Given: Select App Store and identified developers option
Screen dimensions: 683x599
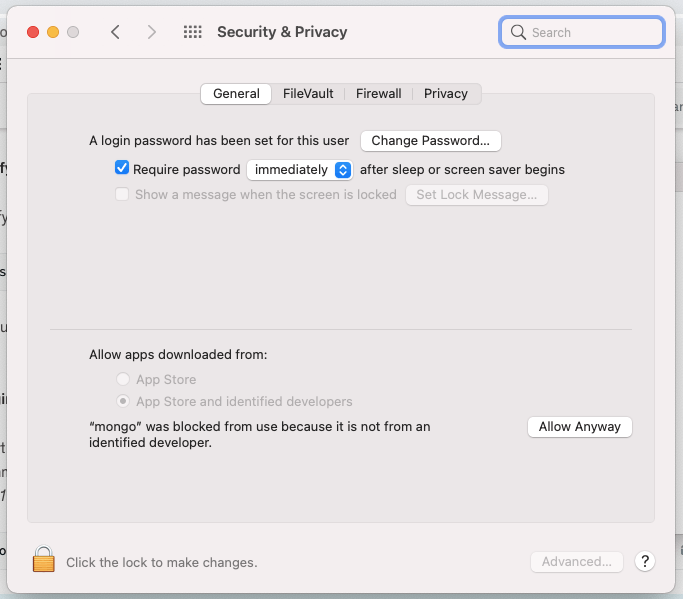Looking at the screenshot, I should 123,401.
